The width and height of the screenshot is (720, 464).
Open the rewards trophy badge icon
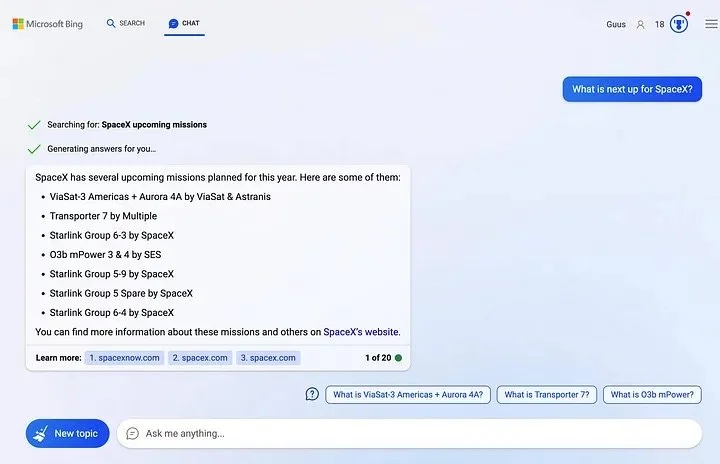click(x=679, y=24)
